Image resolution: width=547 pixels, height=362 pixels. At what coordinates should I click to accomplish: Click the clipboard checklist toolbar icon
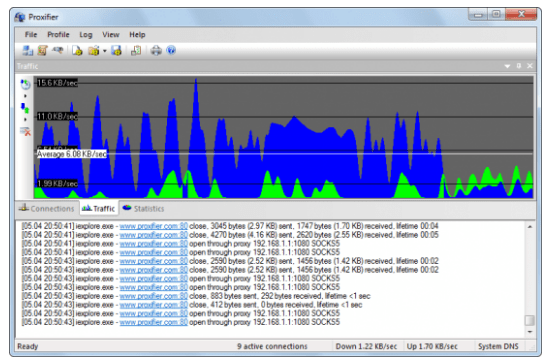coord(136,51)
